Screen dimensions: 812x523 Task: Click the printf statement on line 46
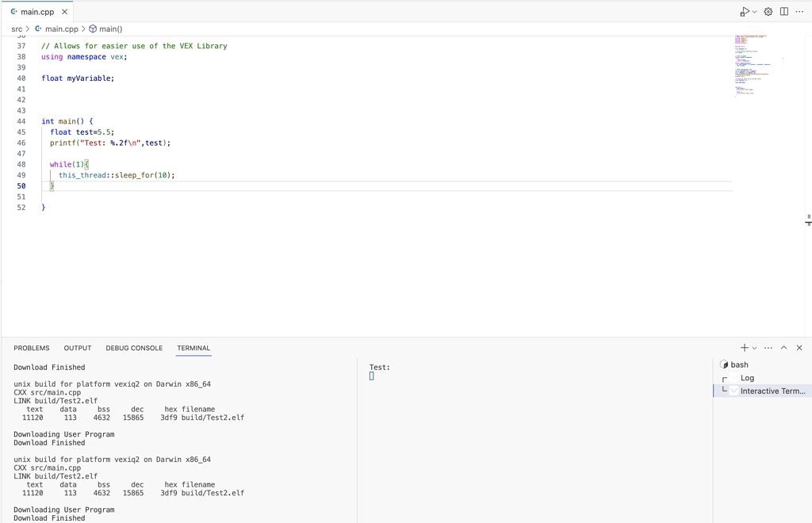coord(110,143)
